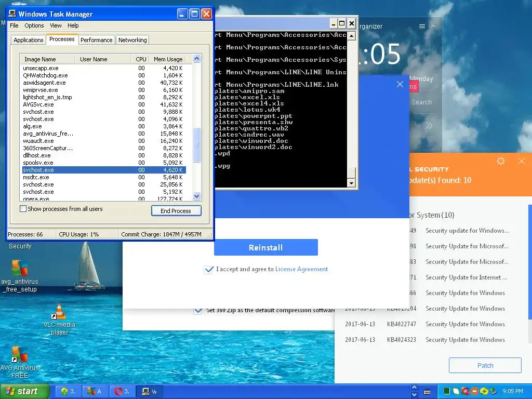The height and width of the screenshot is (399, 532).
Task: Switch to the Task Manager 'W' taskbar item
Action: click(x=149, y=392)
